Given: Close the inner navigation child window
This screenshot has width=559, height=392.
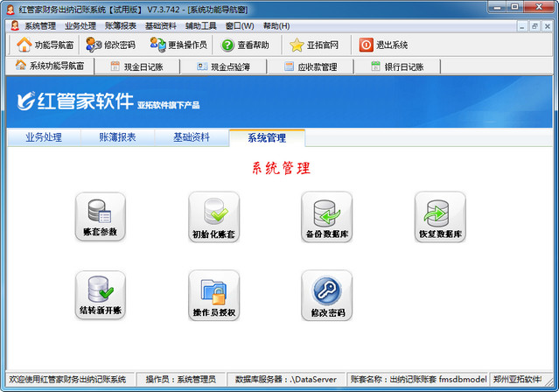Looking at the screenshot, I should pos(548,26).
